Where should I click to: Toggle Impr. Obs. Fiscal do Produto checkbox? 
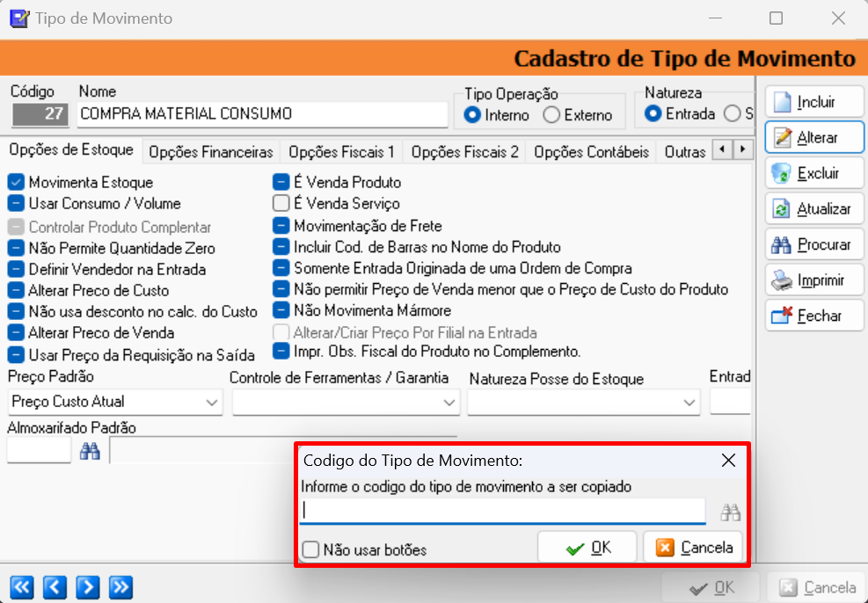coord(281,352)
